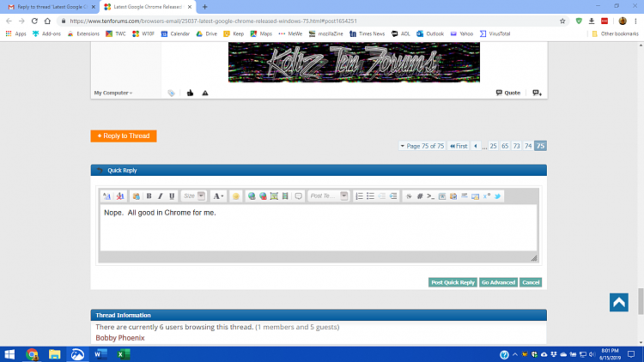Open the smilies picker icon
The width and height of the screenshot is (644, 362).
pyautogui.click(x=236, y=196)
